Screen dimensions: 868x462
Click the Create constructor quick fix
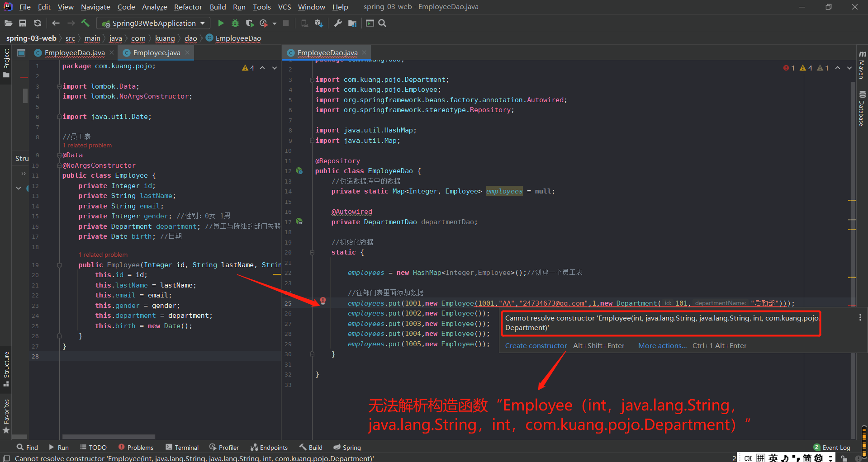point(536,345)
